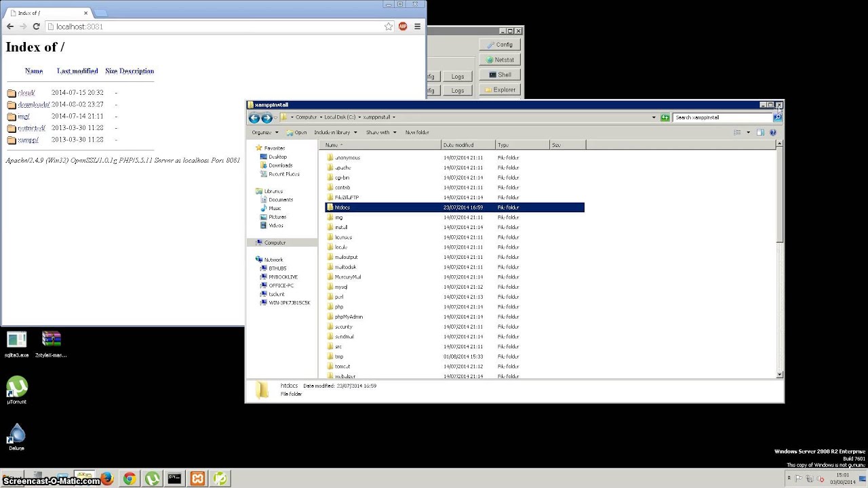This screenshot has width=868, height=488.
Task: Open the xampp/ directory link
Action: (x=28, y=140)
